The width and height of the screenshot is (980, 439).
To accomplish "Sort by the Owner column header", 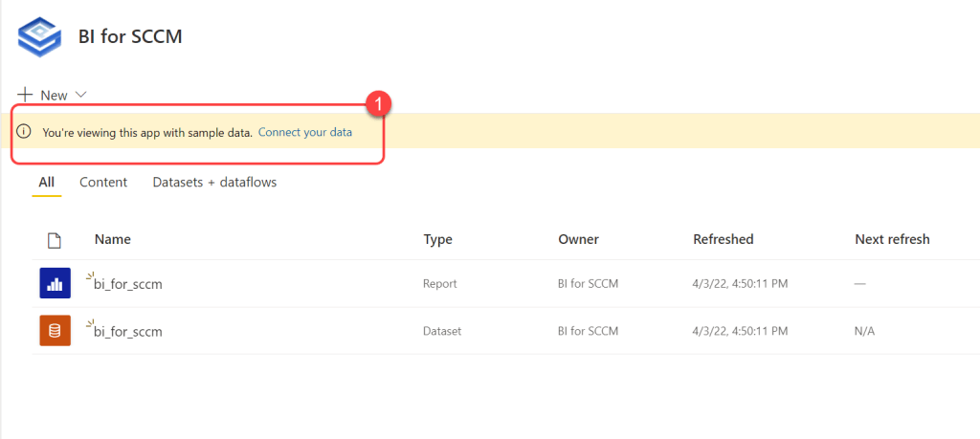I will pos(578,239).
